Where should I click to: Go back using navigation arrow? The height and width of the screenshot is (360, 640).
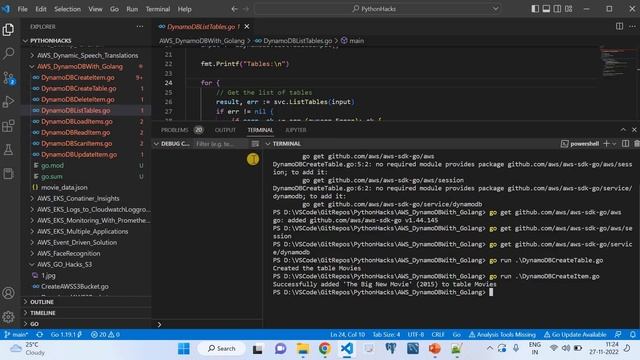(234, 9)
